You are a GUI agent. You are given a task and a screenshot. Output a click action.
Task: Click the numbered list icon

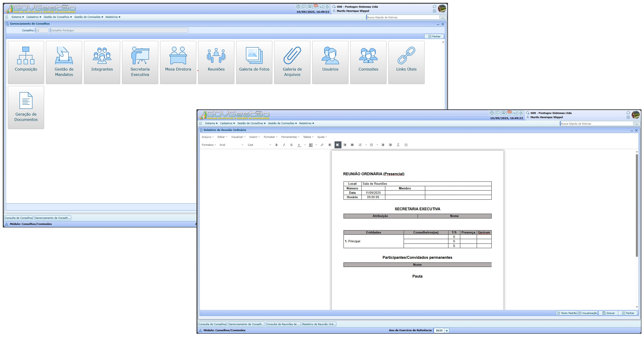pos(360,145)
